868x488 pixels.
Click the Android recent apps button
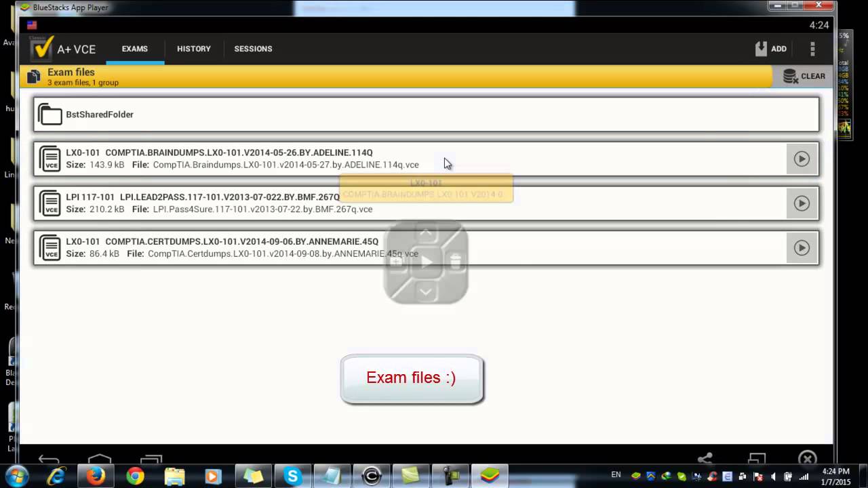point(151,459)
